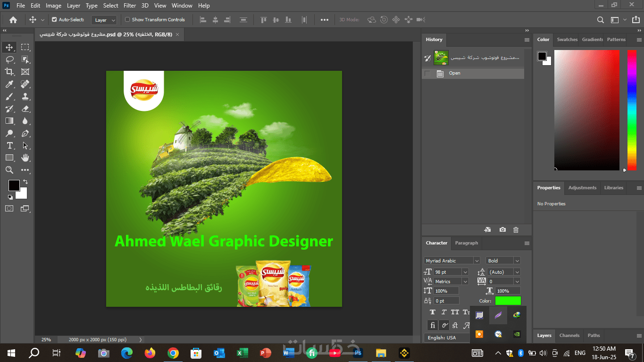Select the Pen tool
The height and width of the screenshot is (362, 644).
tap(25, 133)
